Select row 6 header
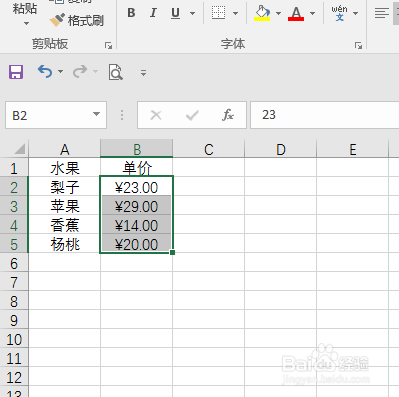 click(x=14, y=263)
